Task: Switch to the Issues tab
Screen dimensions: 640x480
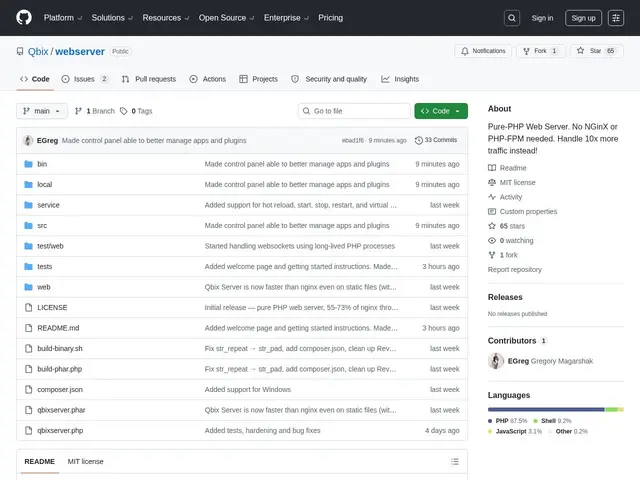Action: [x=84, y=79]
